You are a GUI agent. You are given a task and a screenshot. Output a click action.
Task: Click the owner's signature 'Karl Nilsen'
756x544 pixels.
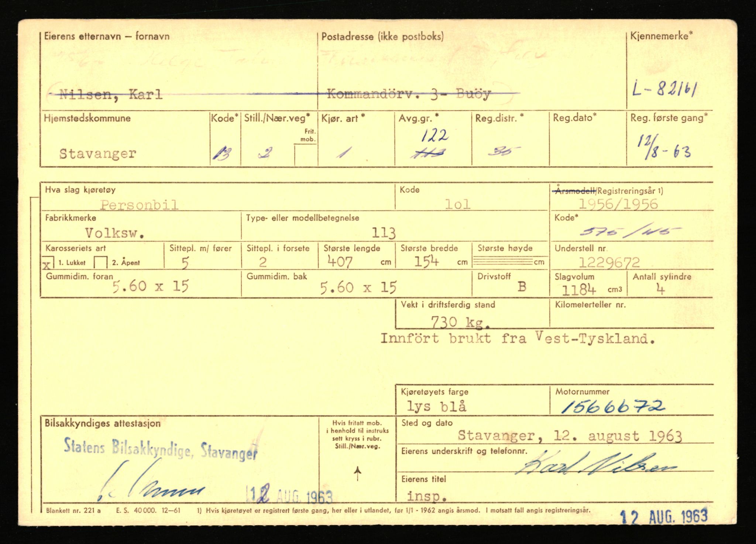(x=596, y=464)
